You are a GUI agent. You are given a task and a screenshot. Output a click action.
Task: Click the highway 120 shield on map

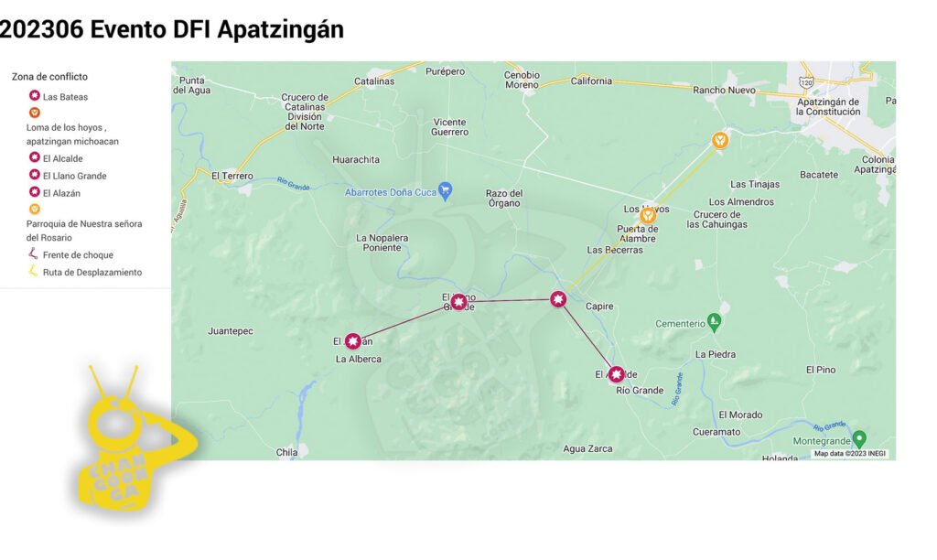click(806, 81)
